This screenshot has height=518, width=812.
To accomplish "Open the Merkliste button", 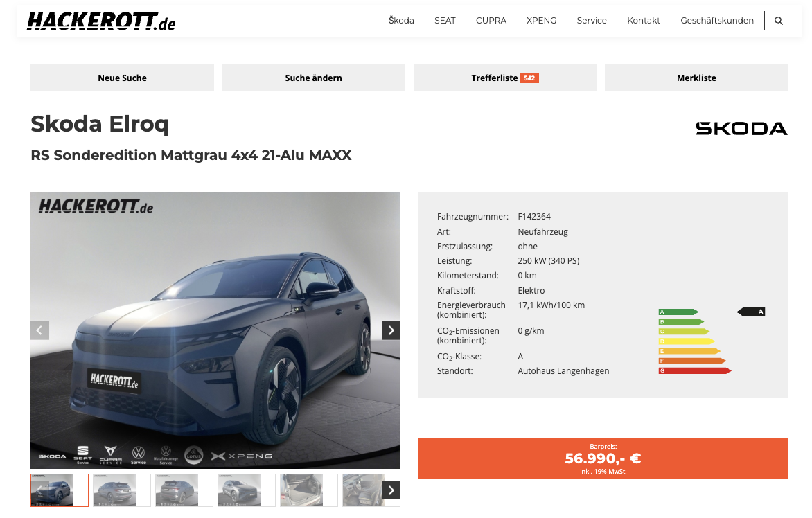I will tap(696, 78).
